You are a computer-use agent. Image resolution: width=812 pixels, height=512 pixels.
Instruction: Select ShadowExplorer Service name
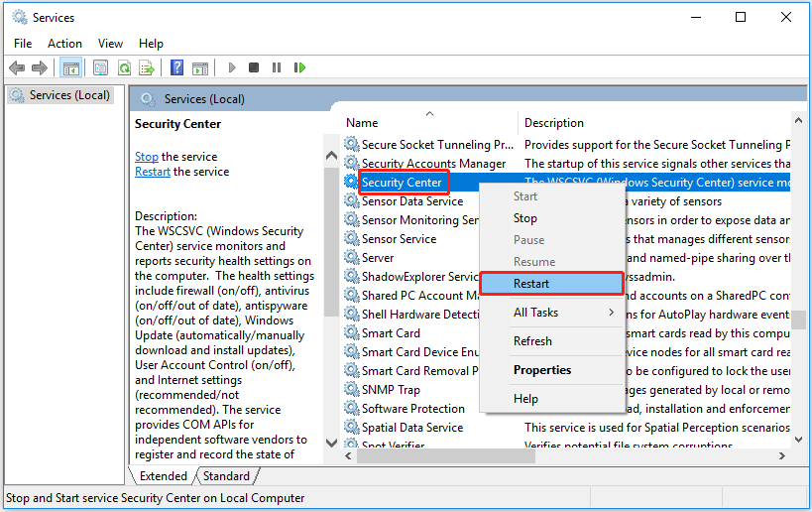point(420,276)
